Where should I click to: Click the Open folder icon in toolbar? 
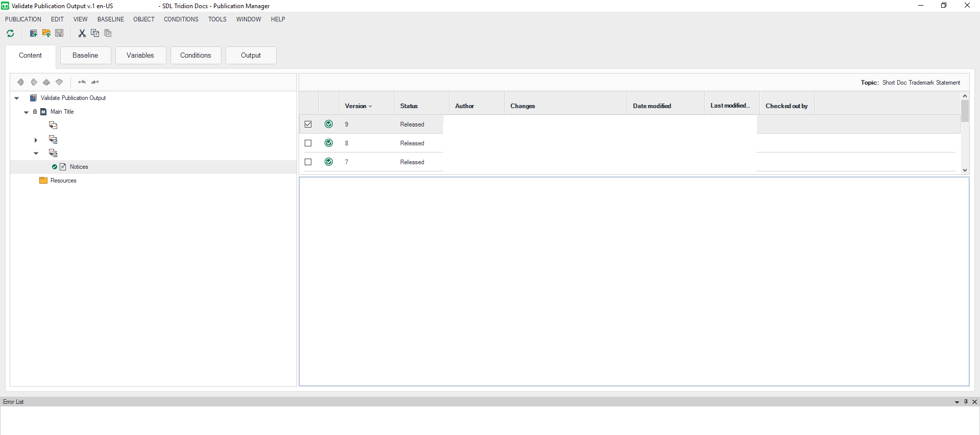[46, 34]
